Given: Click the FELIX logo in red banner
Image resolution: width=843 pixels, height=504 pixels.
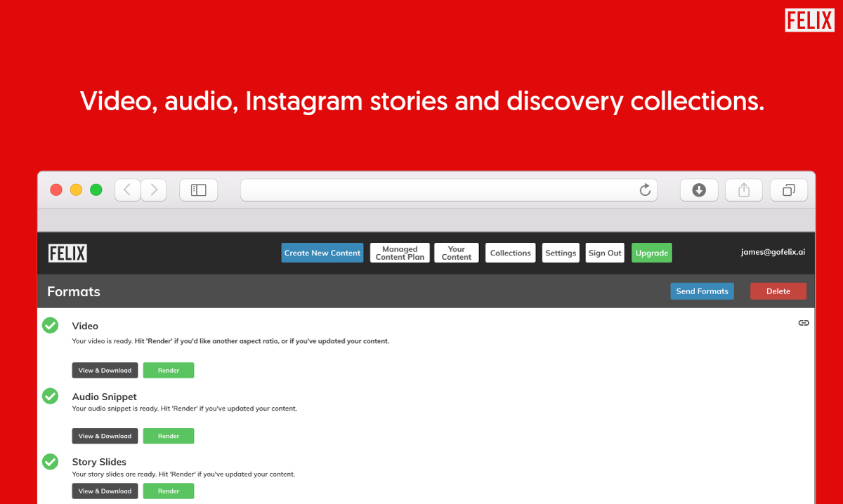Looking at the screenshot, I should [x=809, y=20].
